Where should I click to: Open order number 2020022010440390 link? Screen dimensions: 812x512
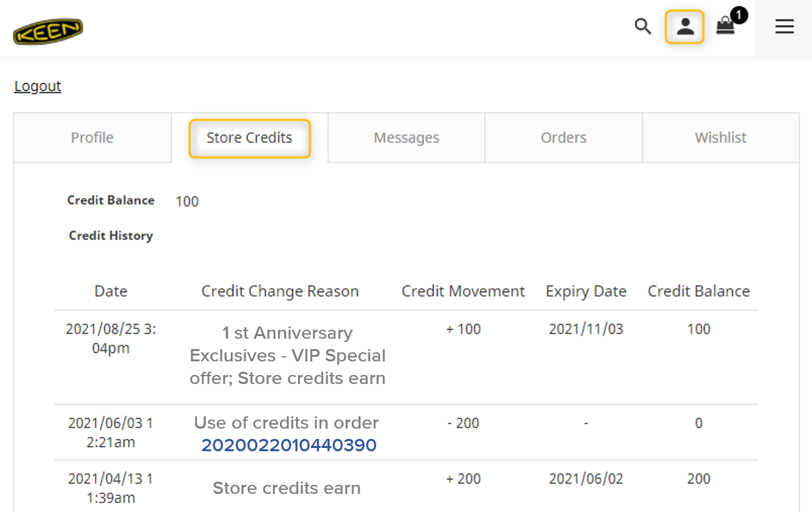(289, 445)
